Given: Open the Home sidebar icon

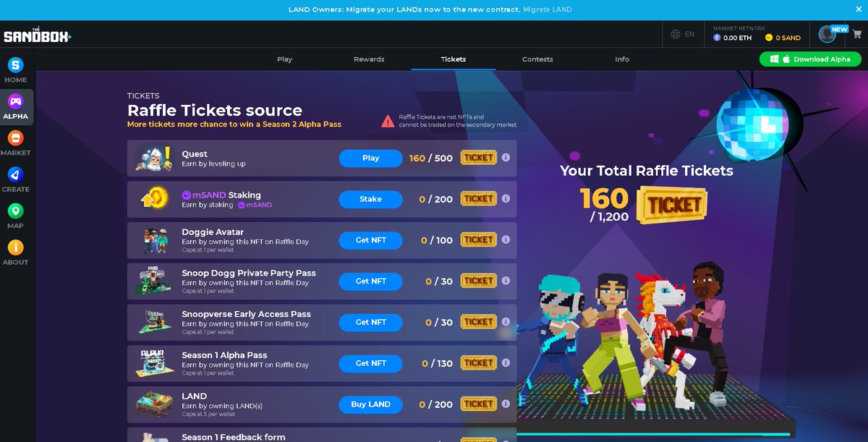Looking at the screenshot, I should click(15, 65).
